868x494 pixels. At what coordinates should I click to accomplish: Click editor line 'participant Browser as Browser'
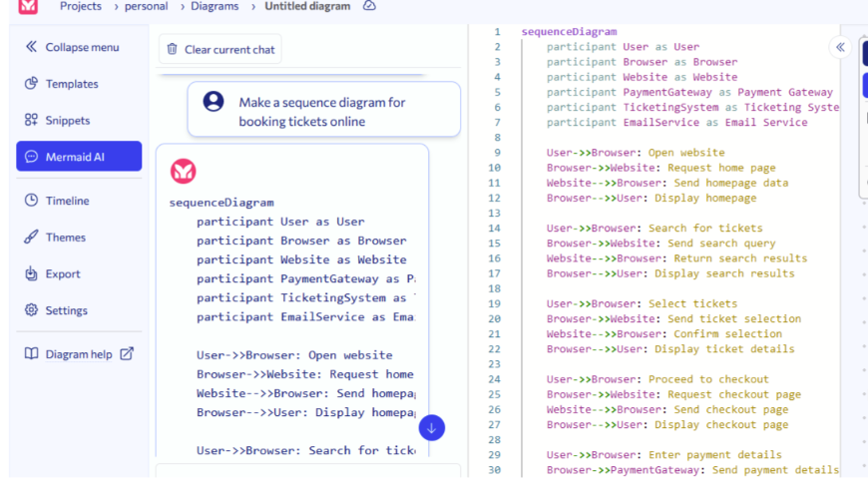point(643,62)
